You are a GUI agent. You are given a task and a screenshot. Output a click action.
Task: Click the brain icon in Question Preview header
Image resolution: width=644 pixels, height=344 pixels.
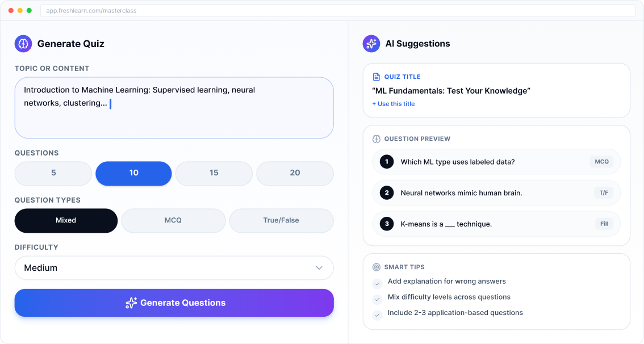coord(376,139)
